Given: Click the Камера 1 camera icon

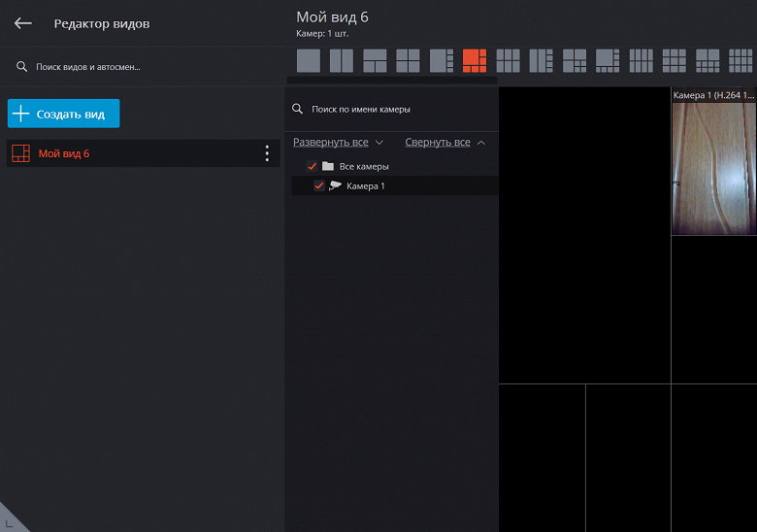Looking at the screenshot, I should (335, 185).
